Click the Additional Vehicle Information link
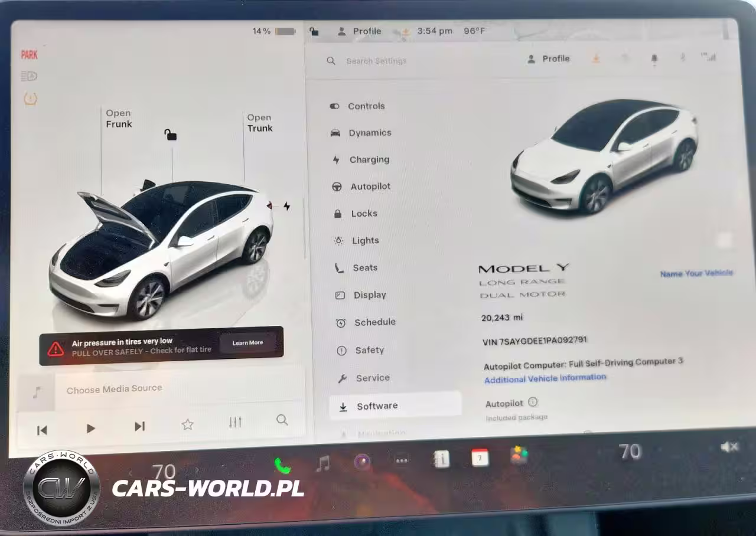 pos(545,378)
